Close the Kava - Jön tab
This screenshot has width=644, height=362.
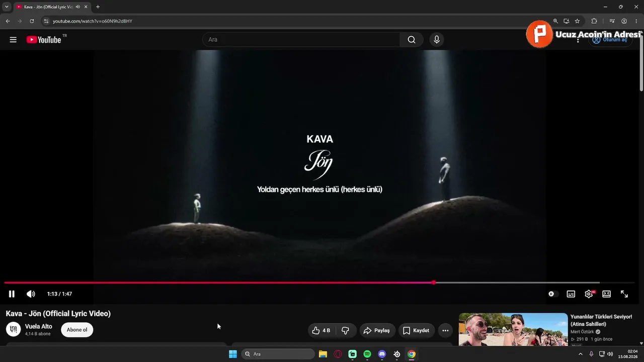(x=85, y=7)
